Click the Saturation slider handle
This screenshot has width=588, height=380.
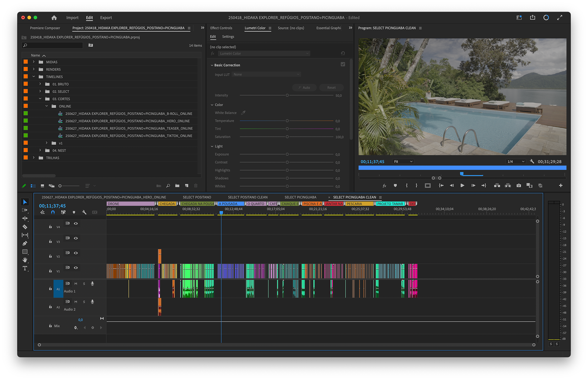pyautogui.click(x=287, y=137)
